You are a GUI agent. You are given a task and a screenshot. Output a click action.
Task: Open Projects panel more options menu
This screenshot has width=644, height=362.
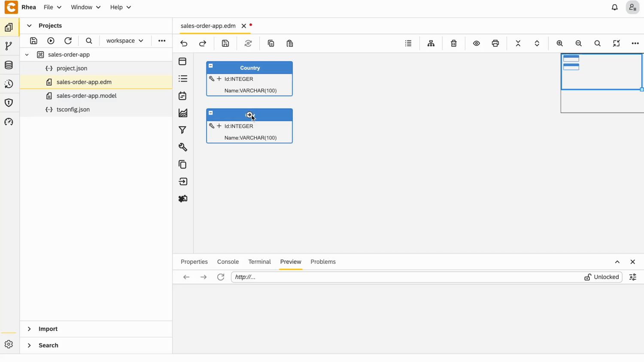tap(162, 41)
